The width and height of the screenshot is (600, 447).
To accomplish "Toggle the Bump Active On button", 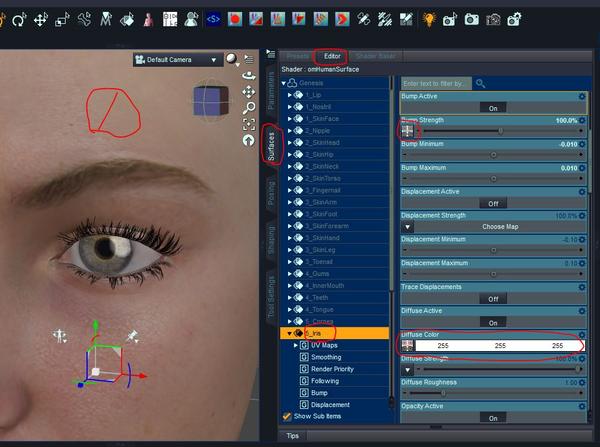I will 493,108.
